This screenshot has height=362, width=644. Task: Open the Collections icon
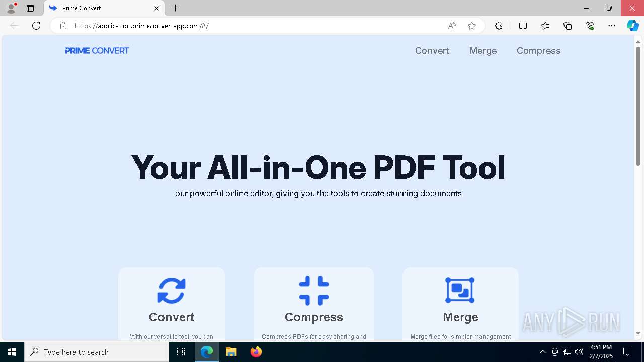point(568,26)
